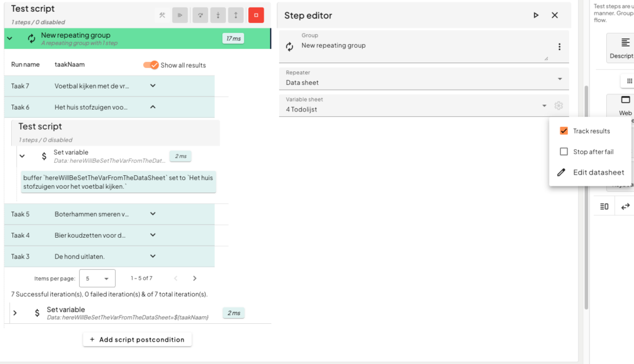
Task: Click Add script postcondition button
Action: (137, 340)
